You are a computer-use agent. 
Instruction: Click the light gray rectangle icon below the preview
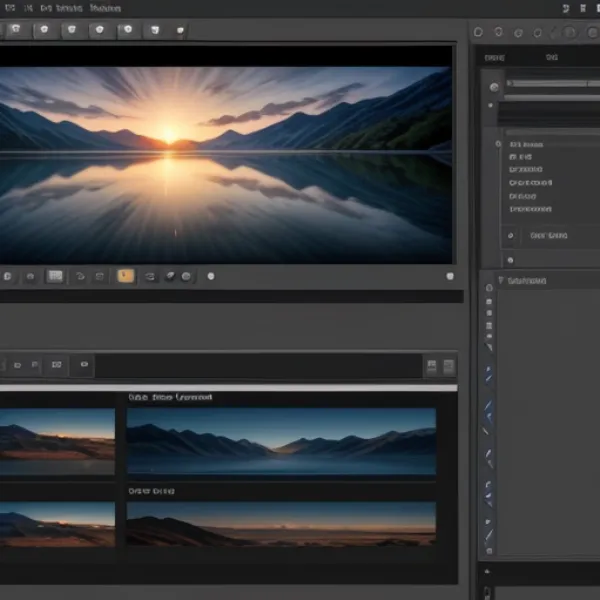[55, 276]
